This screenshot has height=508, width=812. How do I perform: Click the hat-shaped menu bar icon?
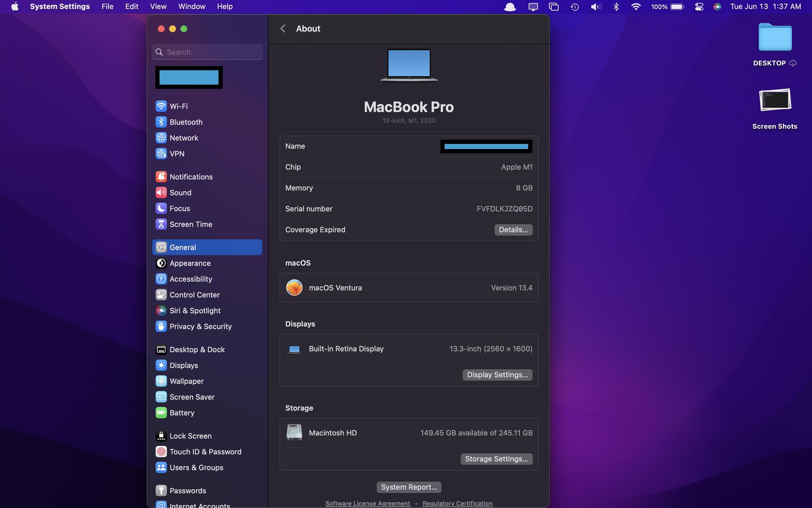(510, 7)
